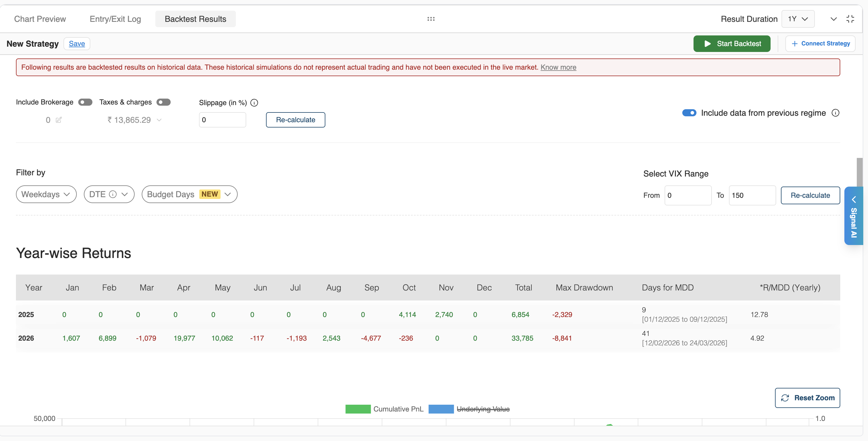Click the R/MDD value 12.78

pos(759,314)
